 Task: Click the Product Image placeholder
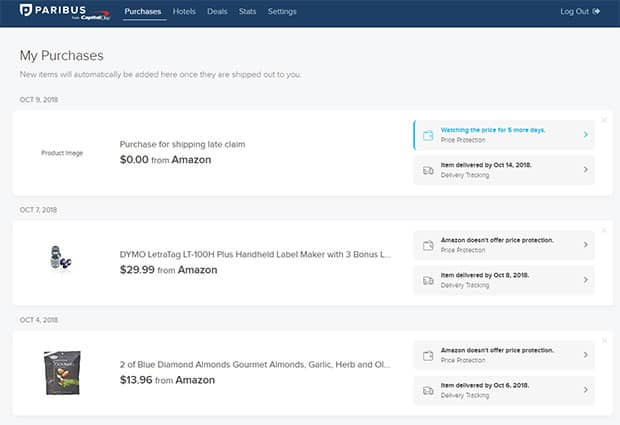[x=62, y=153]
